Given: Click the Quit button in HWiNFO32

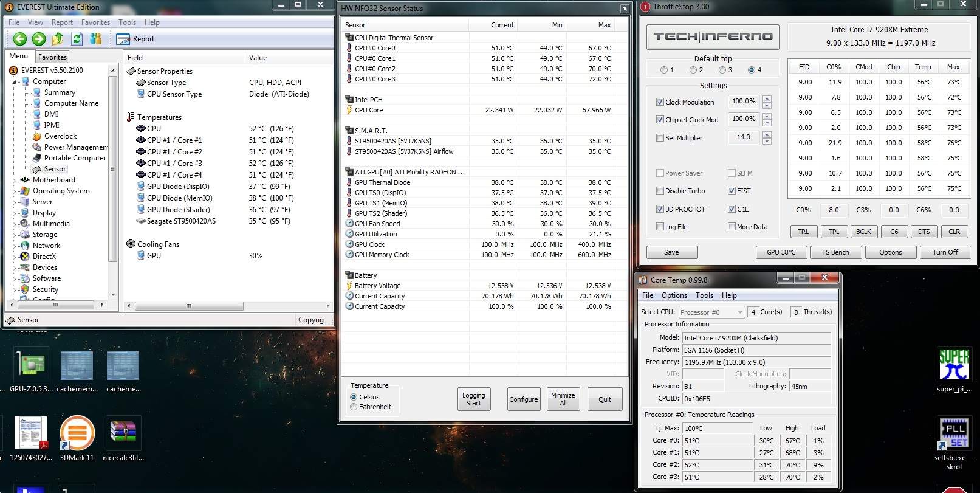Looking at the screenshot, I should click(605, 399).
